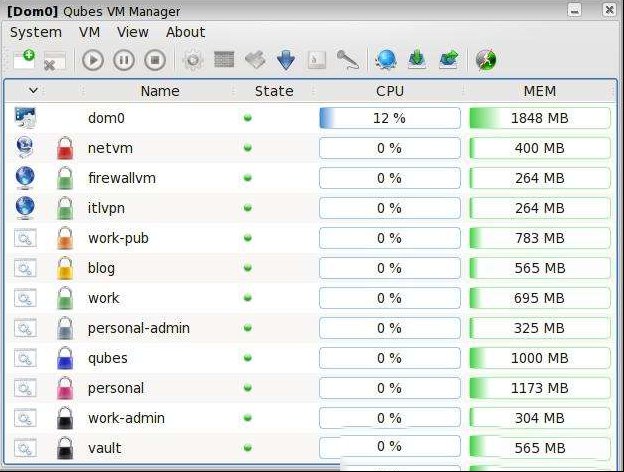Image resolution: width=624 pixels, height=472 pixels.
Task: Shut down VM with stop button
Action: click(x=155, y=60)
